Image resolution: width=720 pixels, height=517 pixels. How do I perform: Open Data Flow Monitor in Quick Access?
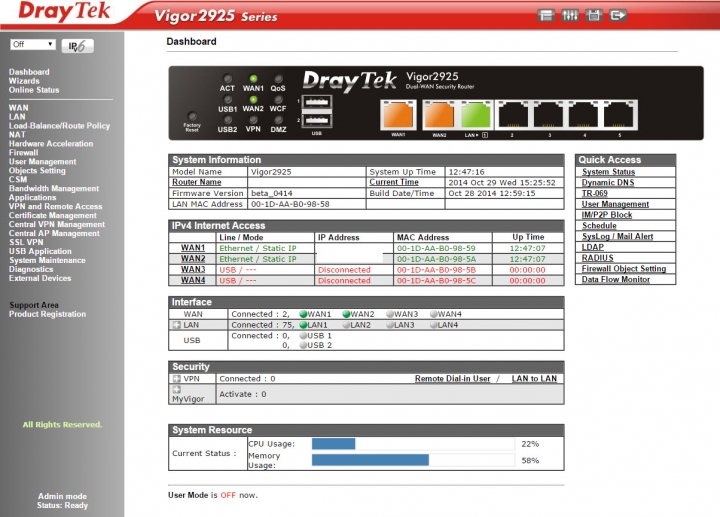click(x=616, y=279)
